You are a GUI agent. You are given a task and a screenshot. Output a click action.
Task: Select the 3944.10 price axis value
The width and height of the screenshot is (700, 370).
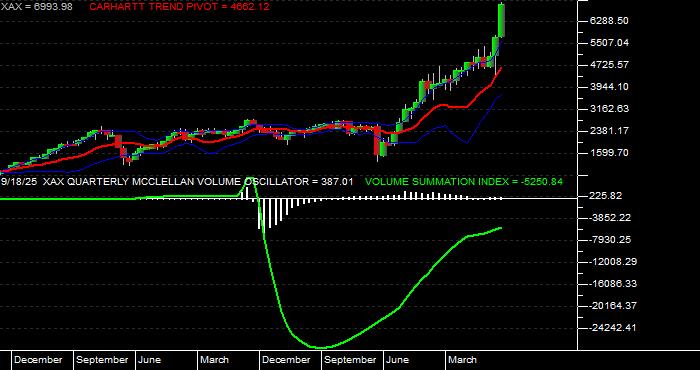tap(608, 87)
